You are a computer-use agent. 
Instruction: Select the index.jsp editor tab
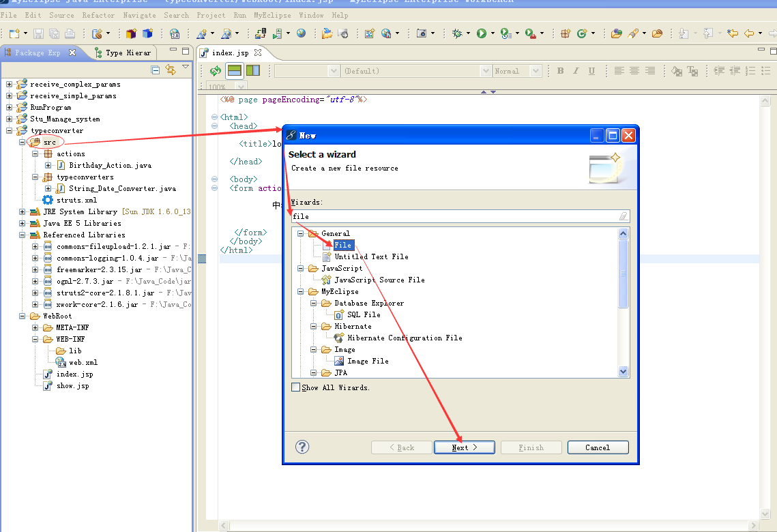click(231, 53)
